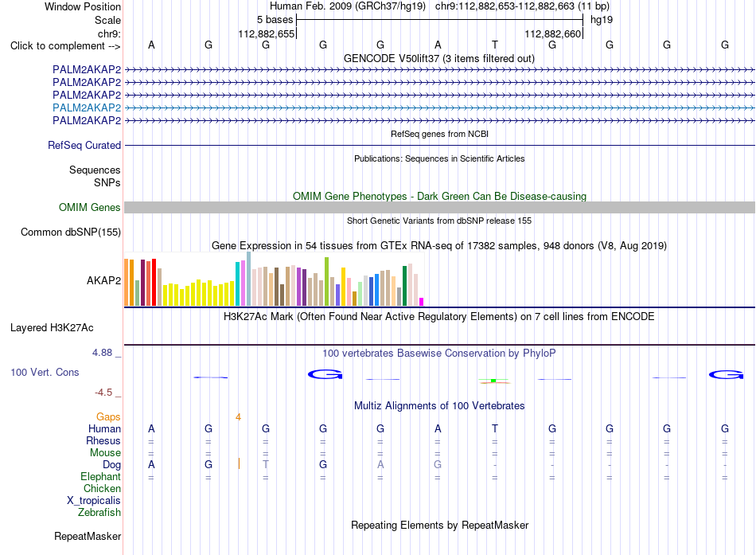Click the Dog species row label
Image resolution: width=756 pixels, height=555 pixels.
(111, 465)
